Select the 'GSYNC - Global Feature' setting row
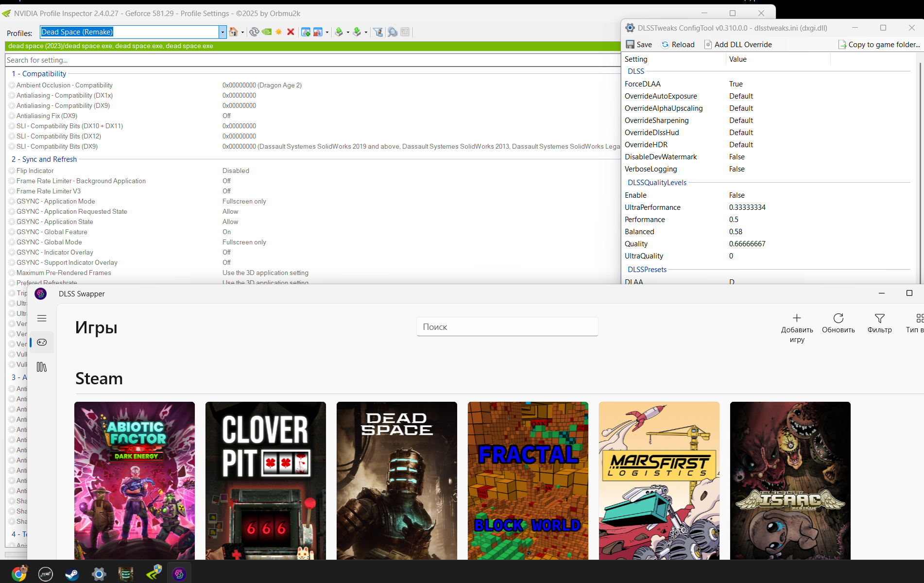Viewport: 924px width, 583px height. tap(314, 232)
